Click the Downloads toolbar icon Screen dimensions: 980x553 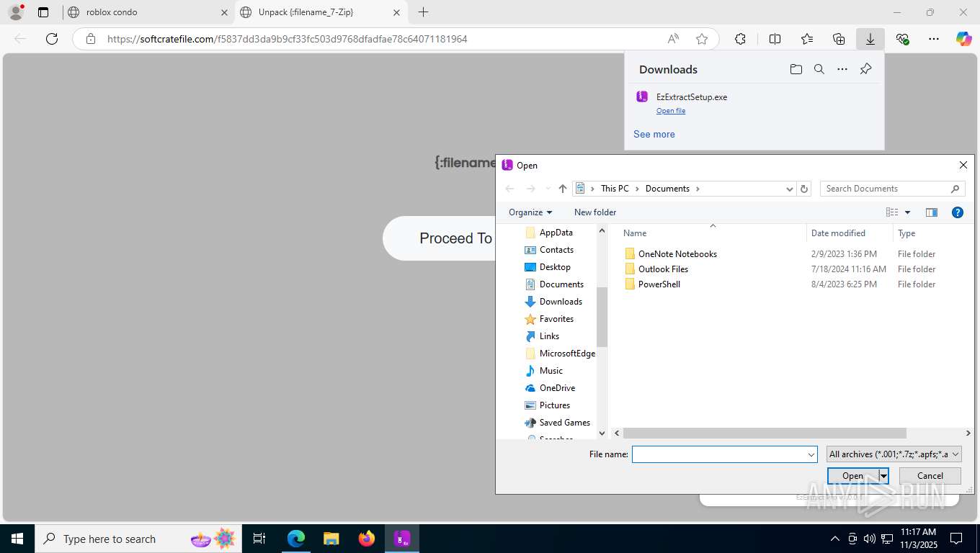click(870, 39)
